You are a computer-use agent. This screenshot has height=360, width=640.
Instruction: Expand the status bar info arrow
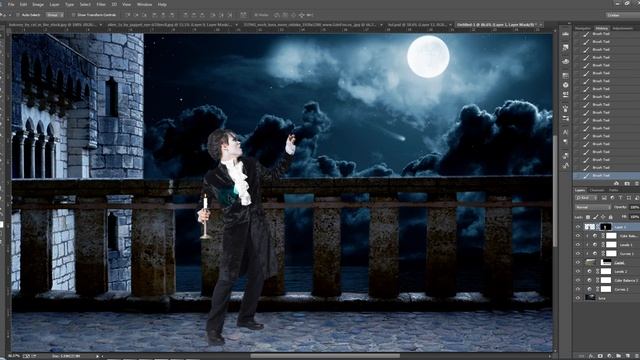(x=97, y=356)
